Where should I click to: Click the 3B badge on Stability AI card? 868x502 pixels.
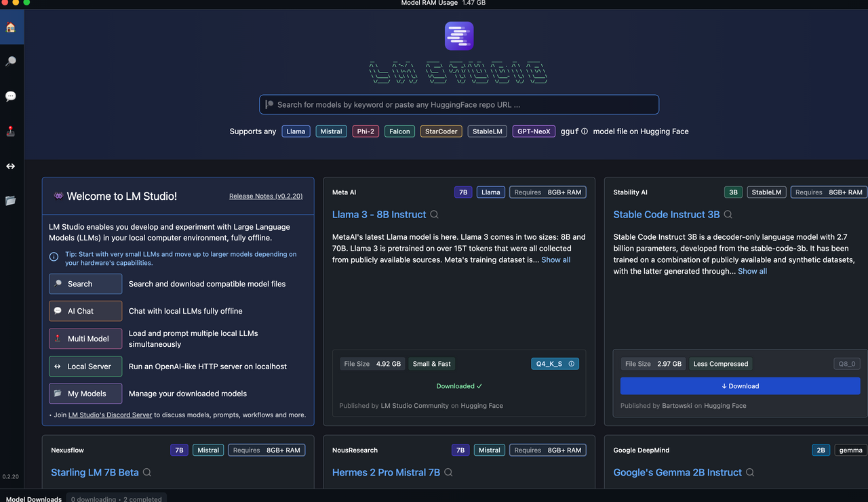pyautogui.click(x=733, y=192)
